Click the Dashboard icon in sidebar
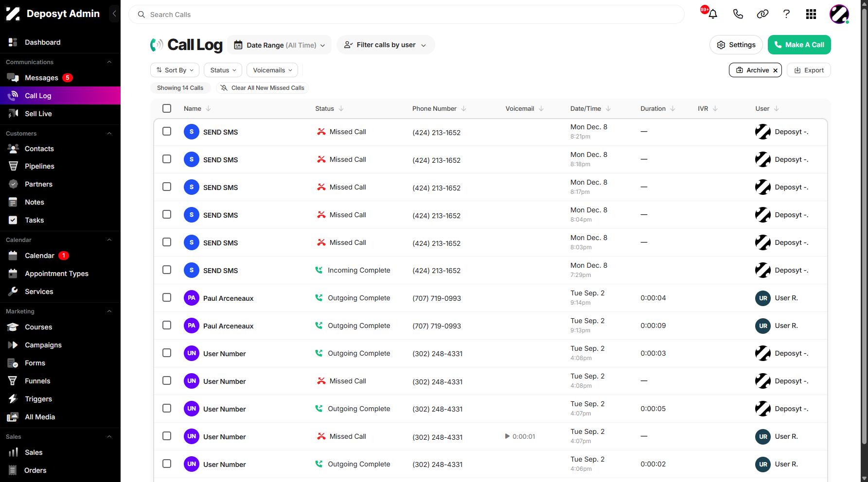This screenshot has width=868, height=482. click(13, 42)
